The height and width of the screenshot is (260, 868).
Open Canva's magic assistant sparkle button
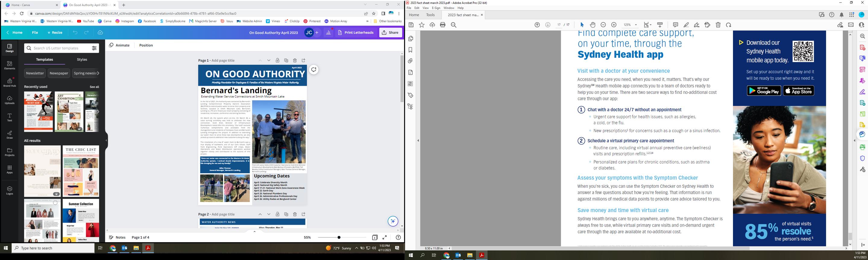pos(393,221)
